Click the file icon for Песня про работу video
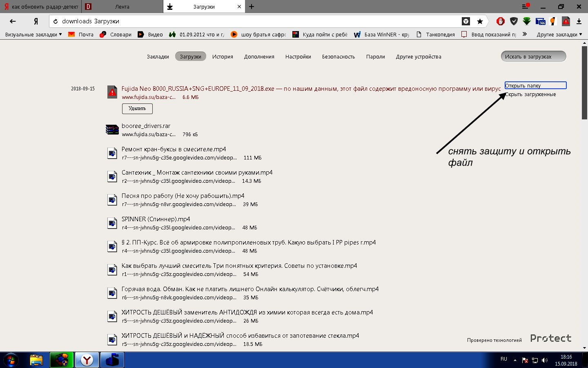The width and height of the screenshot is (588, 368). (112, 200)
